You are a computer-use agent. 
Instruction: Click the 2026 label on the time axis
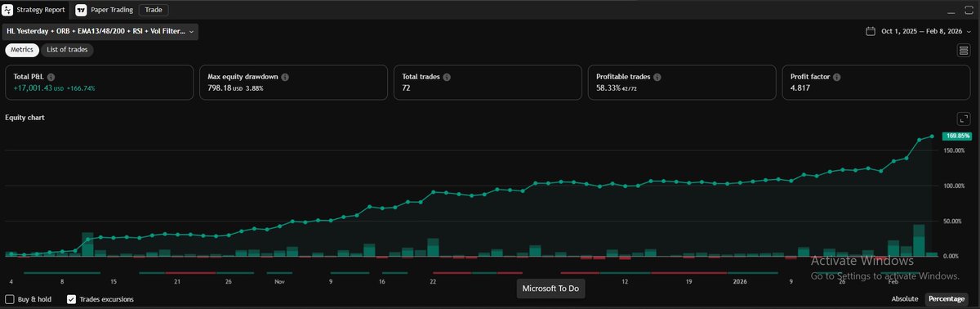point(740,281)
